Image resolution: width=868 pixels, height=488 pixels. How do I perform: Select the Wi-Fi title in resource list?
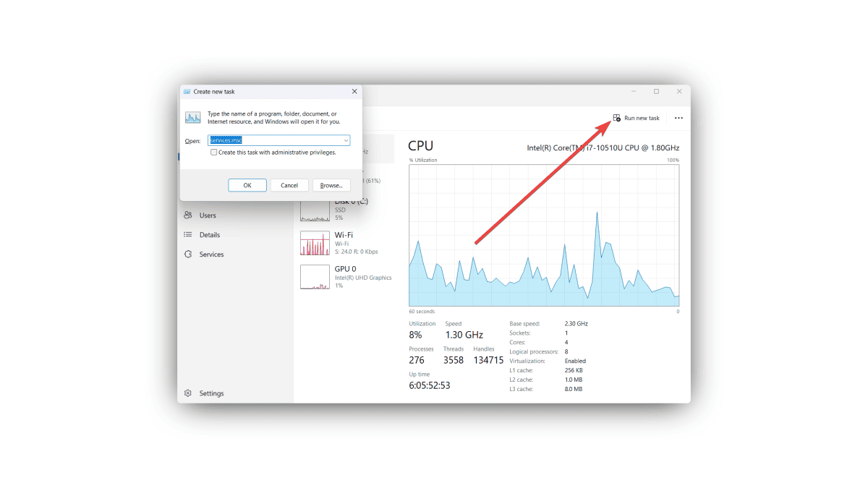pos(344,236)
